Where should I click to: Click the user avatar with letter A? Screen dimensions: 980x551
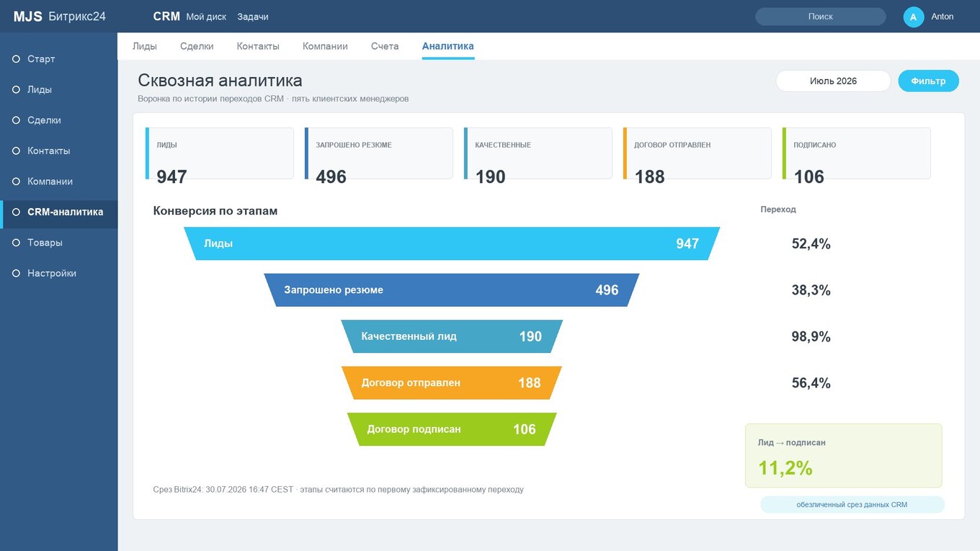click(x=914, y=17)
